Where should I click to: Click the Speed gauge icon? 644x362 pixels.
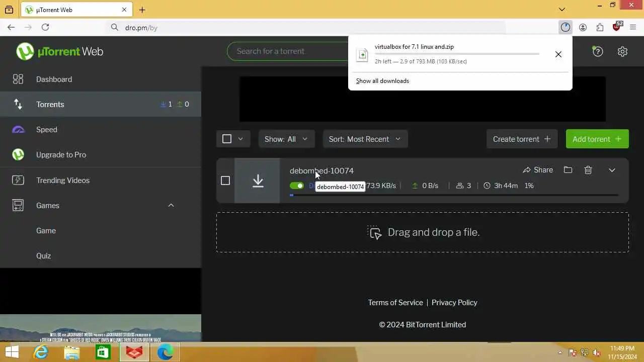click(x=18, y=130)
